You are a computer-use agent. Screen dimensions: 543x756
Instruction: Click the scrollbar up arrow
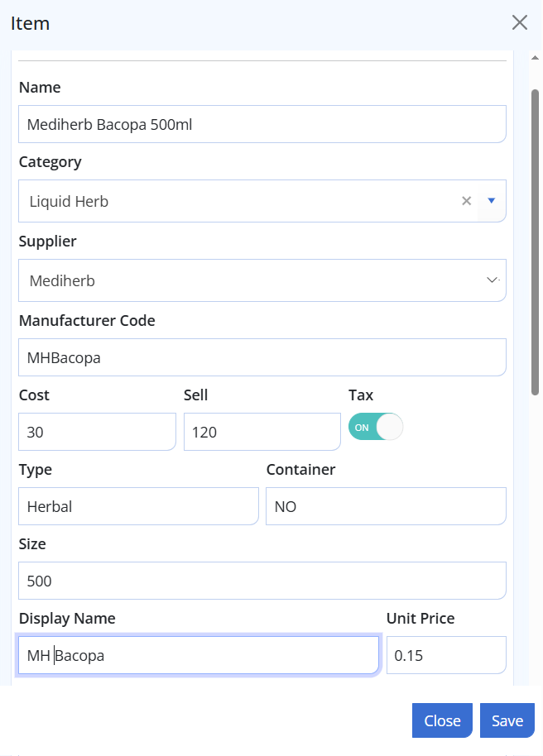click(535, 58)
